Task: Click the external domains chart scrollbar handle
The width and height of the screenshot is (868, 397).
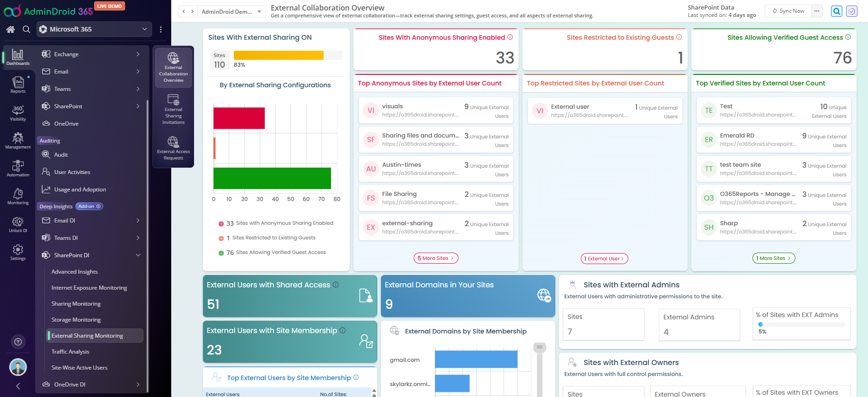Action: coord(539,348)
